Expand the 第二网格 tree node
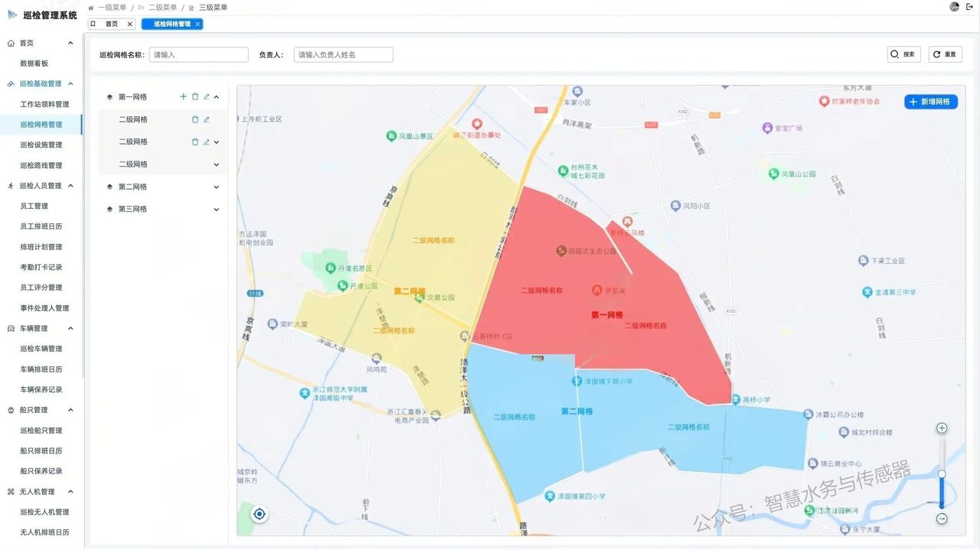 point(217,187)
